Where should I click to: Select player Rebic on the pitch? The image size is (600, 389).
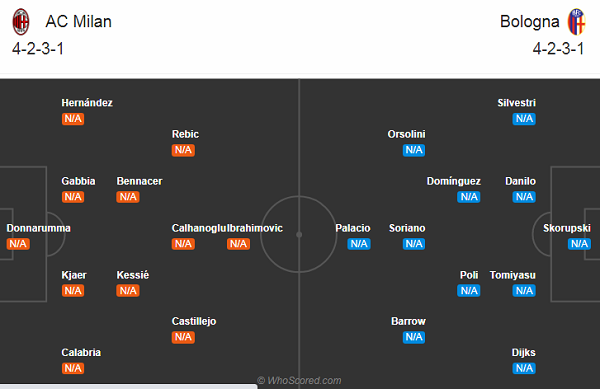185,134
